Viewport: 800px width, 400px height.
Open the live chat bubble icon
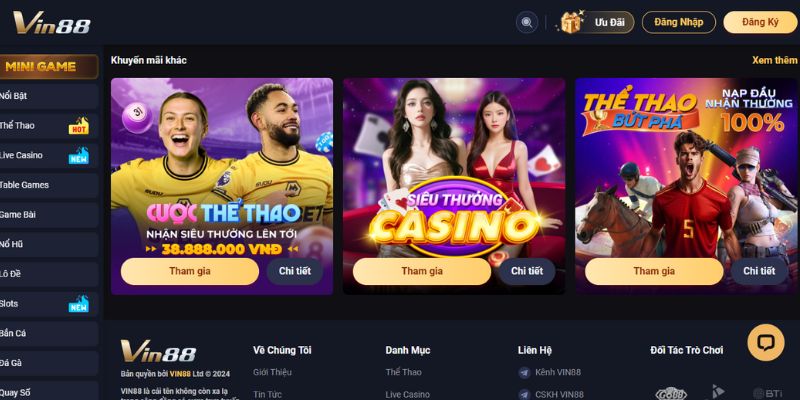point(766,342)
